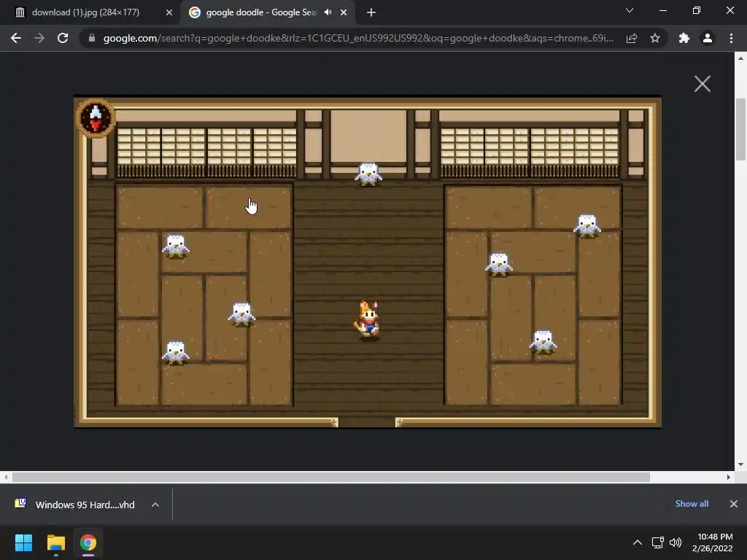747x560 pixels.
Task: Click the vertical page scrollbar thumb
Action: 740,130
